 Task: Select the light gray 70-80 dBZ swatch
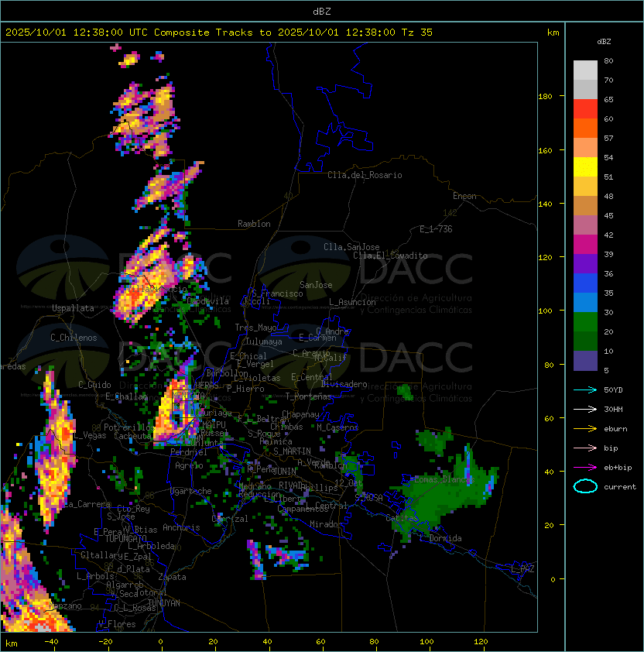pyautogui.click(x=585, y=70)
